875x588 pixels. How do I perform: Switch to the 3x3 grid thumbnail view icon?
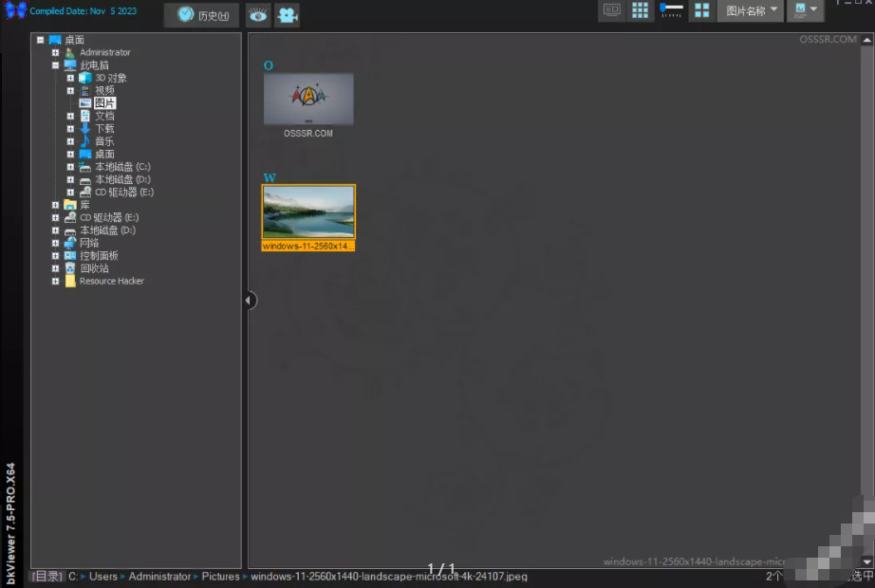coord(640,10)
